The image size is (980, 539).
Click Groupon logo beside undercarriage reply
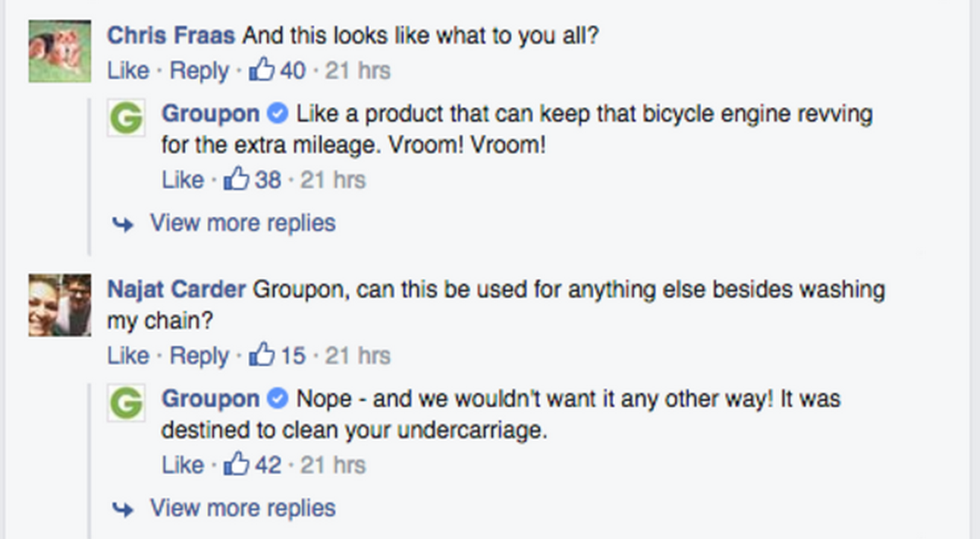coord(126,404)
